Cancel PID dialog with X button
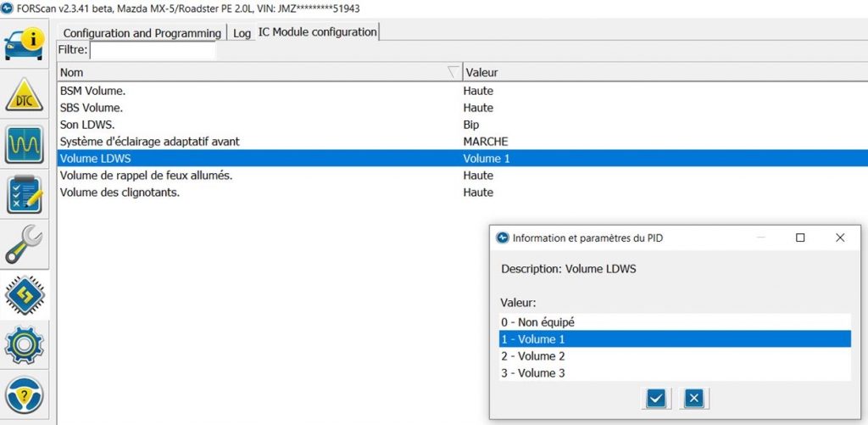 (694, 398)
